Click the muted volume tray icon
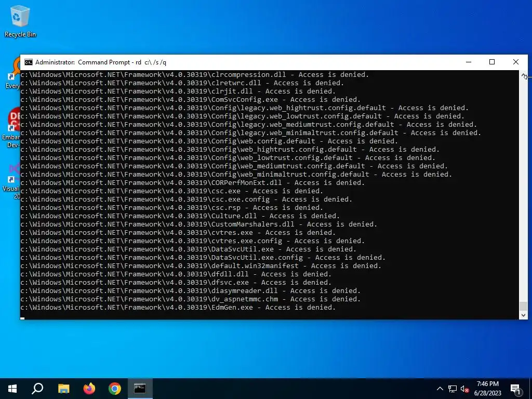This screenshot has width=532, height=399. [x=465, y=389]
